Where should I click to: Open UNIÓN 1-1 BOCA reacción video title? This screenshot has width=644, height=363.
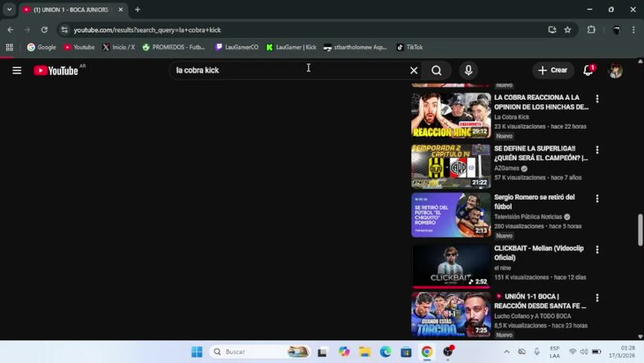(x=540, y=301)
